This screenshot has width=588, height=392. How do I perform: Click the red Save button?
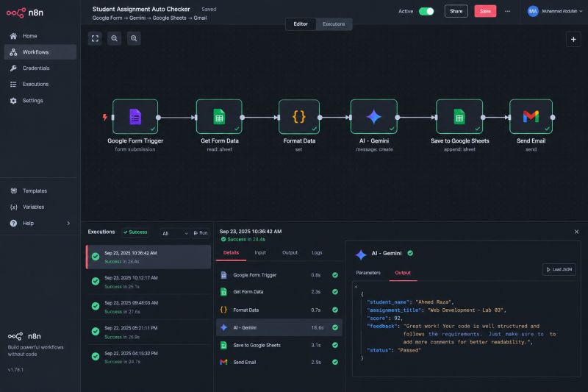[485, 11]
